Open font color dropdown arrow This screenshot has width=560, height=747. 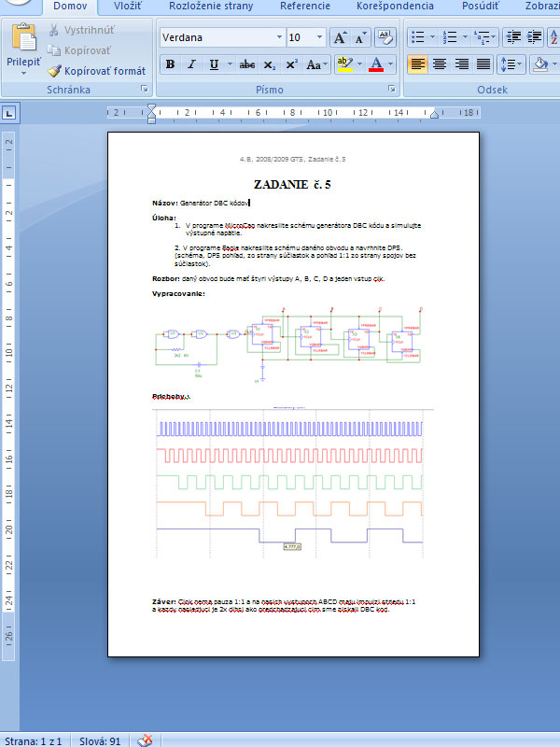391,64
